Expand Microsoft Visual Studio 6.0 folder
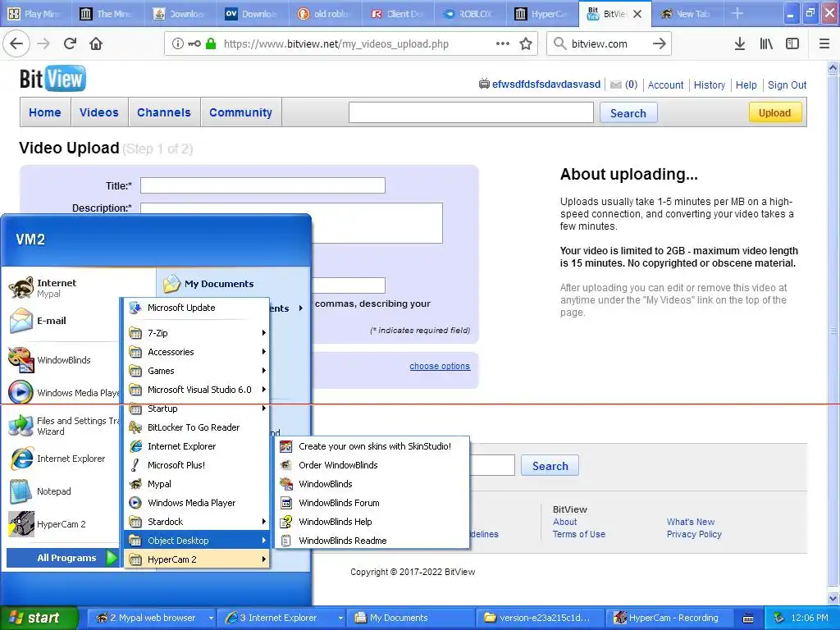Image resolution: width=840 pixels, height=630 pixels. 197,390
